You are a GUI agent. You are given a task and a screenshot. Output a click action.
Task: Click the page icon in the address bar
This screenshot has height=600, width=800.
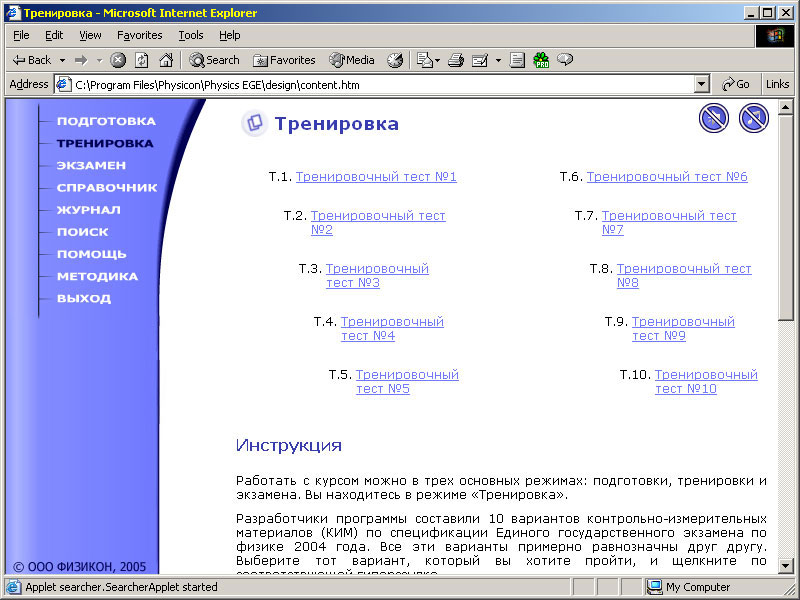[x=63, y=84]
